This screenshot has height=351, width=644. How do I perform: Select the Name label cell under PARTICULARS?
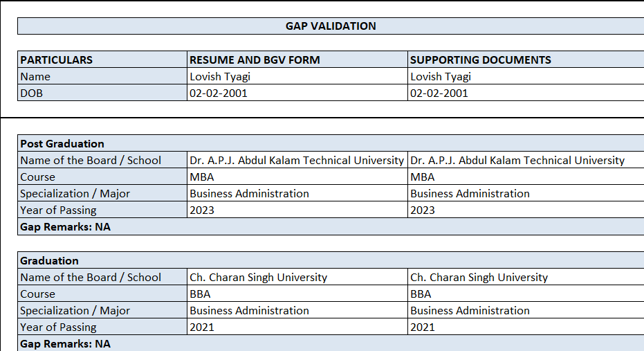click(x=102, y=77)
